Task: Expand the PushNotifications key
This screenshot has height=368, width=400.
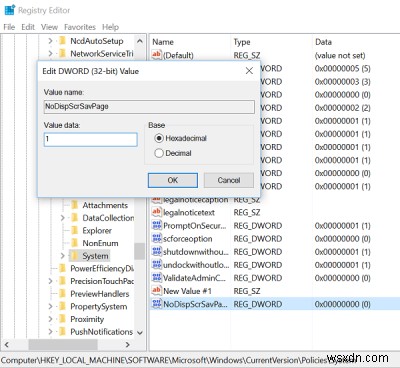Action: 50,332
